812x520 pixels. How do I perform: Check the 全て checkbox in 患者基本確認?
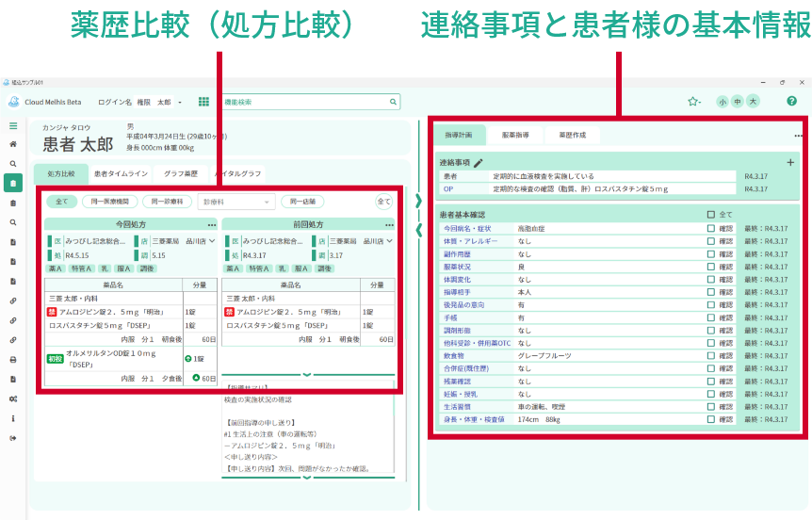coord(711,215)
